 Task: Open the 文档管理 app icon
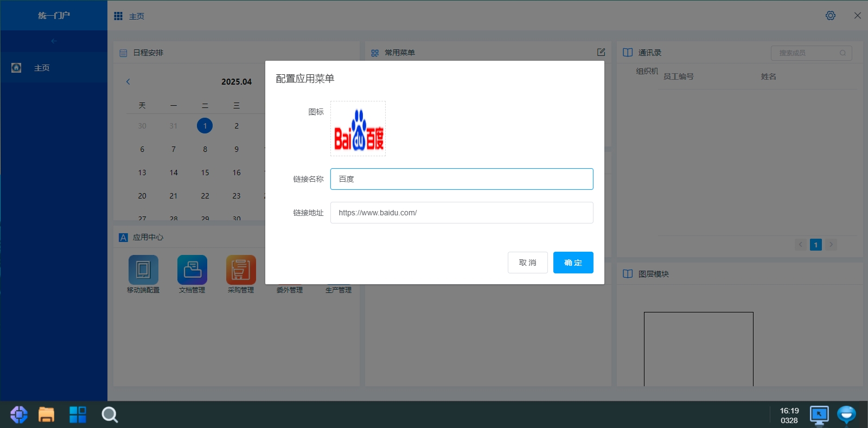tap(192, 270)
